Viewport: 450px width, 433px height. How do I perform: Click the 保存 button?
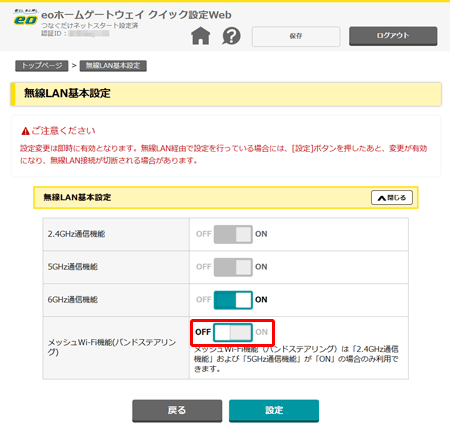tap(296, 36)
